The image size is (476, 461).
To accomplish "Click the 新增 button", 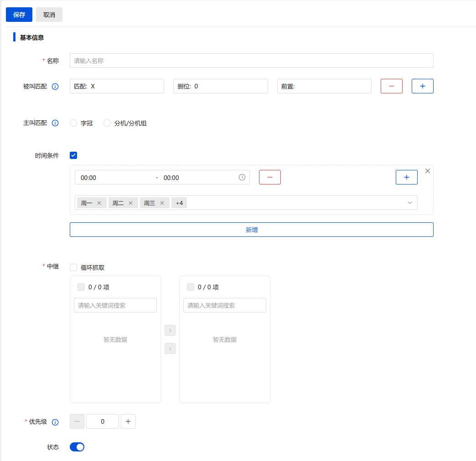I will (x=251, y=230).
